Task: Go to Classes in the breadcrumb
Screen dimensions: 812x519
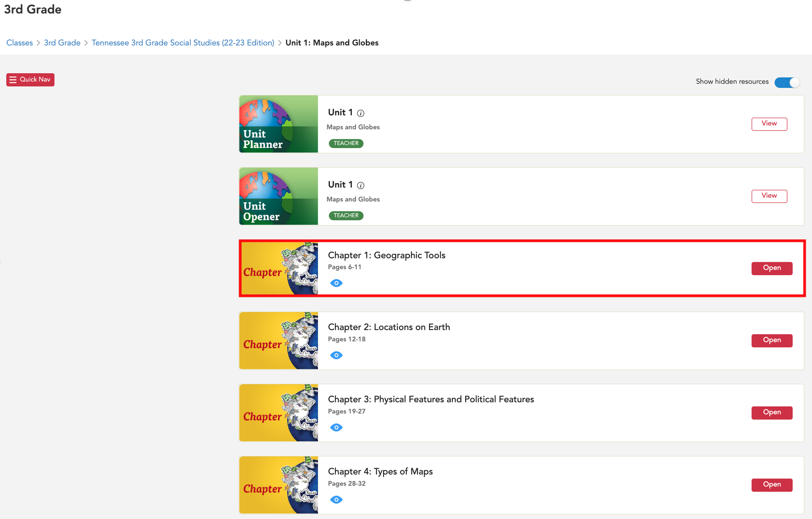Action: (x=20, y=43)
